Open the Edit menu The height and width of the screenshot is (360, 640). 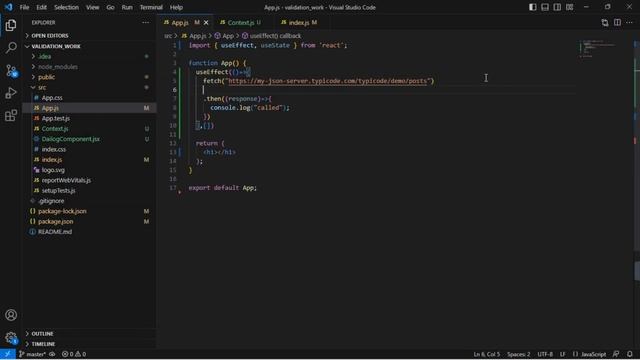(x=41, y=7)
